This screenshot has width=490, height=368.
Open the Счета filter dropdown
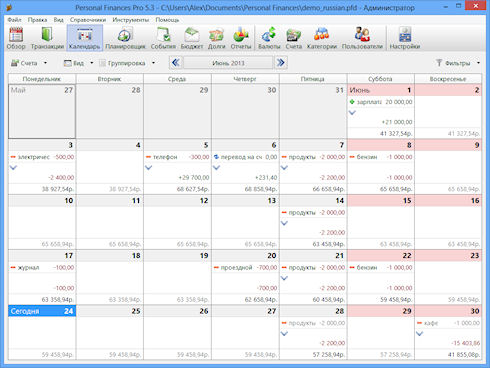29,63
